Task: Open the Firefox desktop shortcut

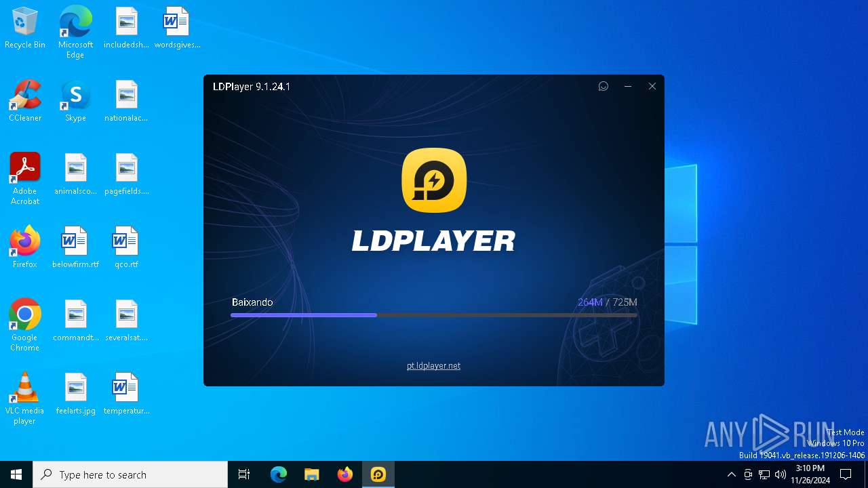Action: (x=25, y=248)
